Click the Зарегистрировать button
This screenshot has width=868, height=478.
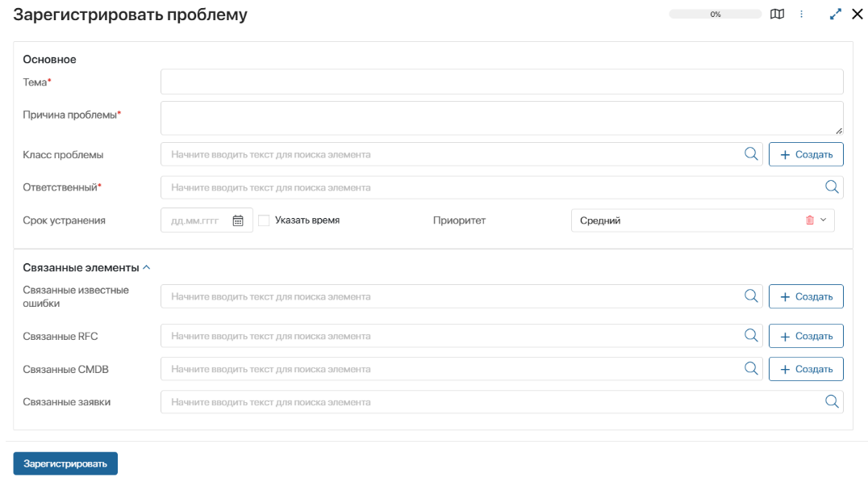pyautogui.click(x=65, y=463)
